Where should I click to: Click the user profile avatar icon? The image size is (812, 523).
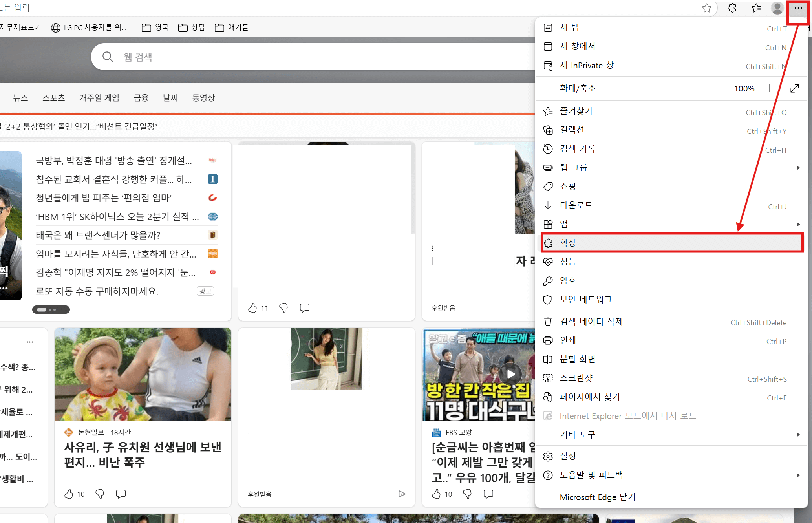(777, 8)
